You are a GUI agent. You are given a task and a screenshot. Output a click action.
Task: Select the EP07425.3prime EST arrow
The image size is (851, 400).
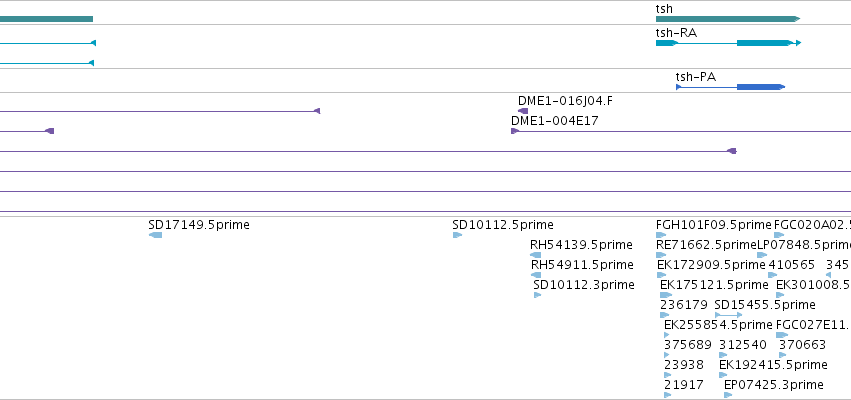[728, 395]
